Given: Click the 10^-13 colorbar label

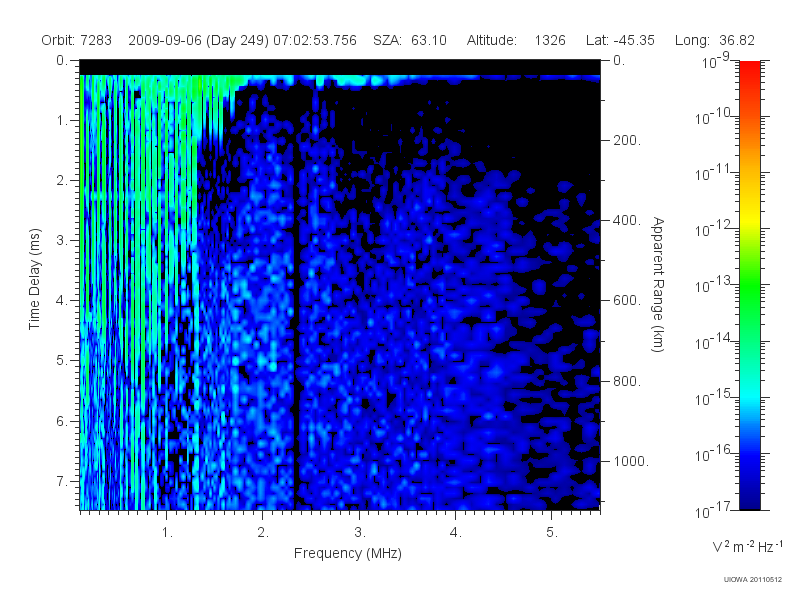Looking at the screenshot, I should click(x=714, y=285).
